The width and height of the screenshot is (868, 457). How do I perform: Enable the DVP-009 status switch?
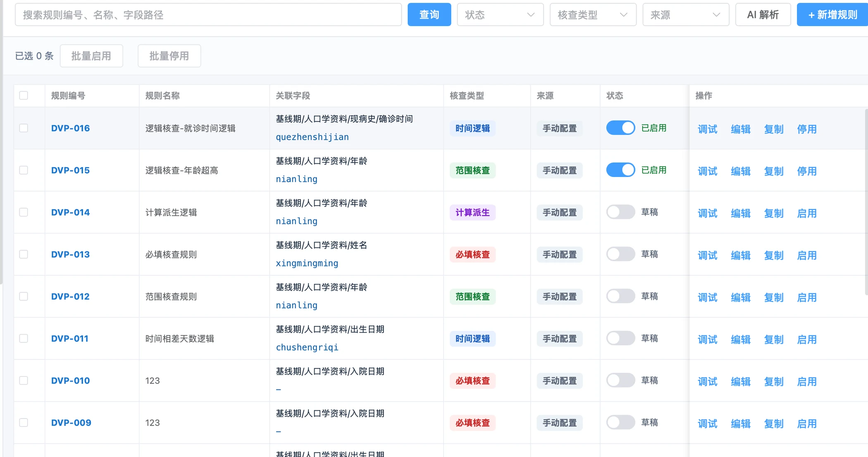620,422
